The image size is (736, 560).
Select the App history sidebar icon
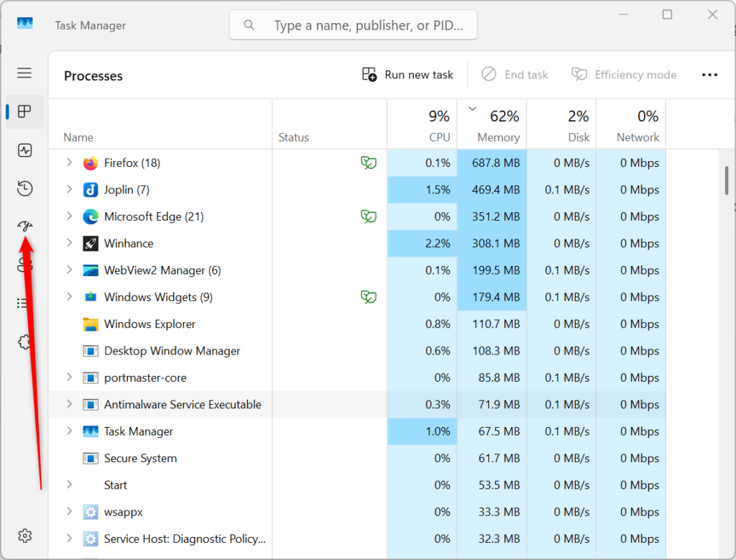pos(24,188)
